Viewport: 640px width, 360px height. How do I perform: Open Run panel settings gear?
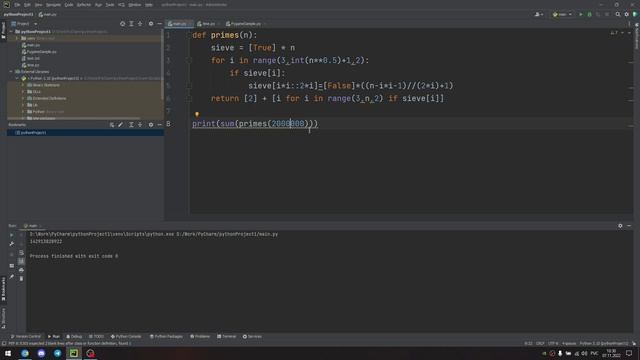[620, 226]
